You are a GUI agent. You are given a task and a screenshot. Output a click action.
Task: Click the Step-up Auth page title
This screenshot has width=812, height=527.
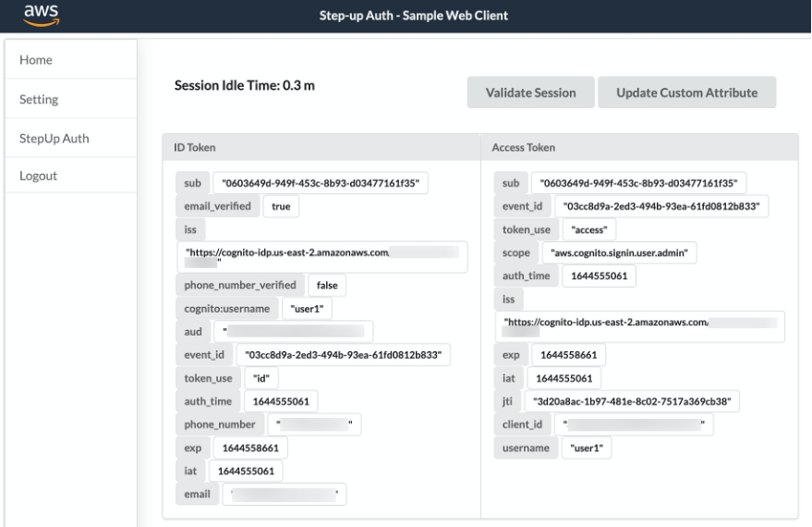tap(413, 16)
